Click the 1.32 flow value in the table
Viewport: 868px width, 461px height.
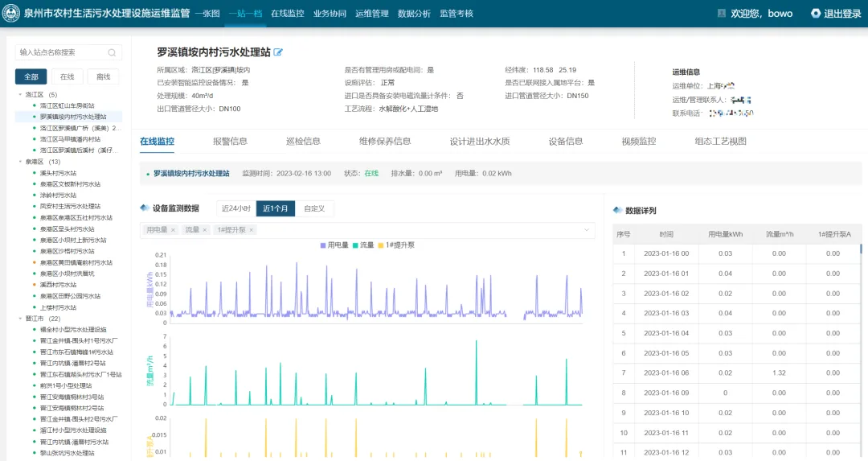pyautogui.click(x=779, y=373)
